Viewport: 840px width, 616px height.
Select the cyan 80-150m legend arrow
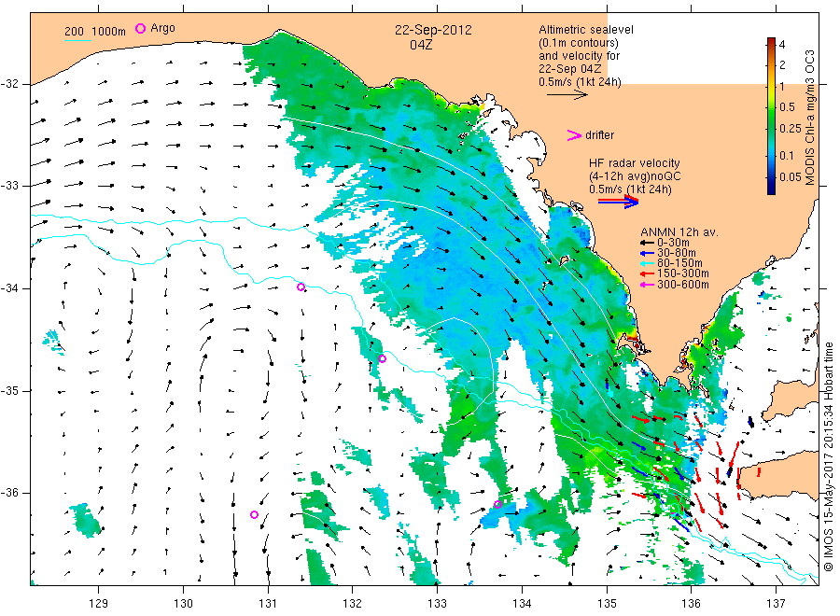[647, 263]
